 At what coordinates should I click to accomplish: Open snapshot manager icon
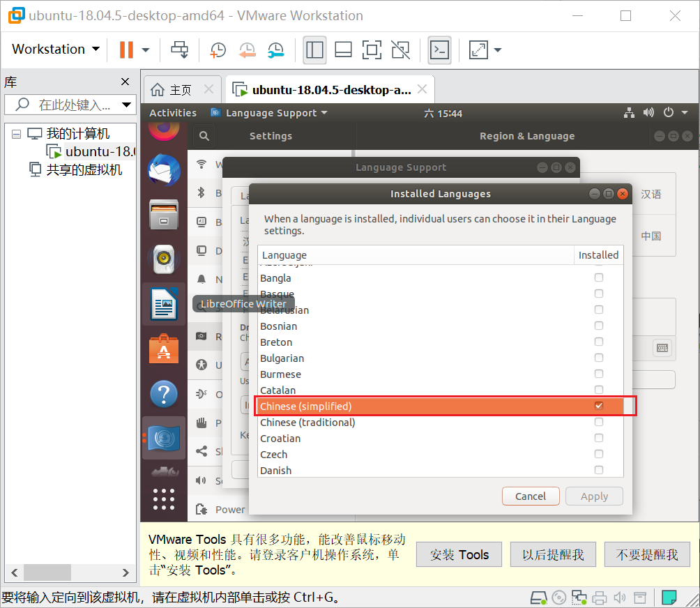pyautogui.click(x=276, y=50)
